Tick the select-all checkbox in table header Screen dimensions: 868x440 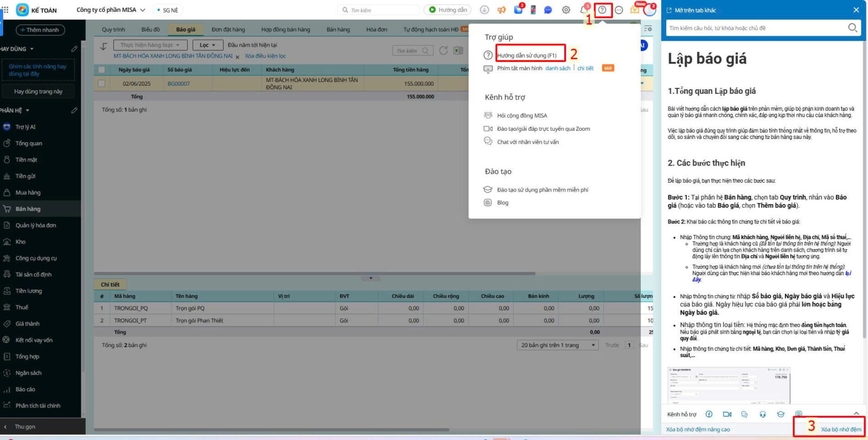[101, 69]
